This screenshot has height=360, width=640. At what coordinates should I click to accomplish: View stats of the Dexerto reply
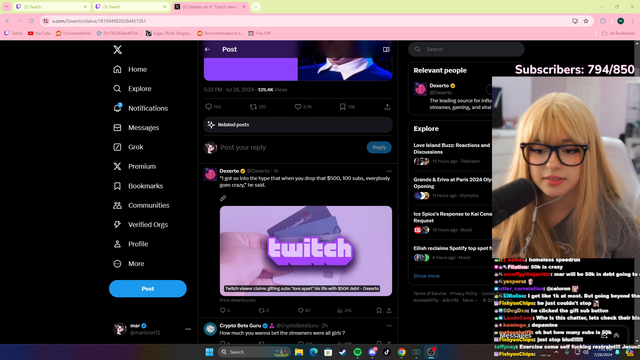[x=340, y=311]
